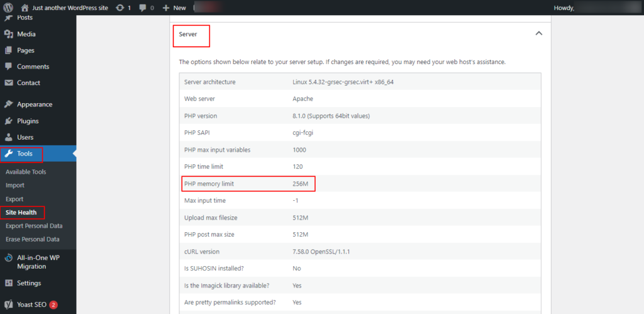
Task: Click the Plugins plug icon
Action: (x=8, y=121)
